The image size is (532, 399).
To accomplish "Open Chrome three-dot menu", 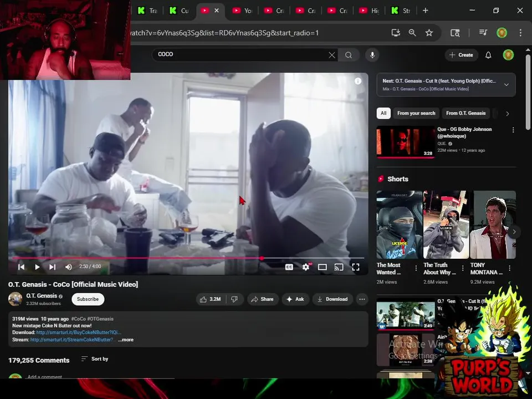I will [x=520, y=33].
